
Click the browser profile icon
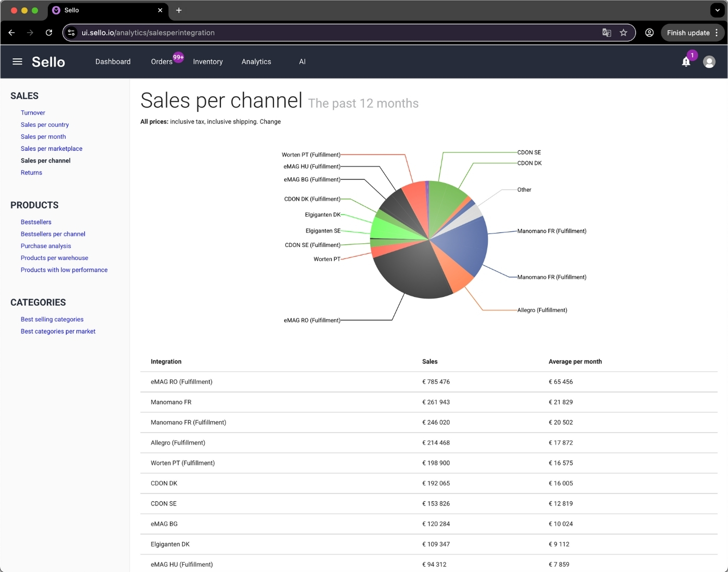click(x=649, y=32)
